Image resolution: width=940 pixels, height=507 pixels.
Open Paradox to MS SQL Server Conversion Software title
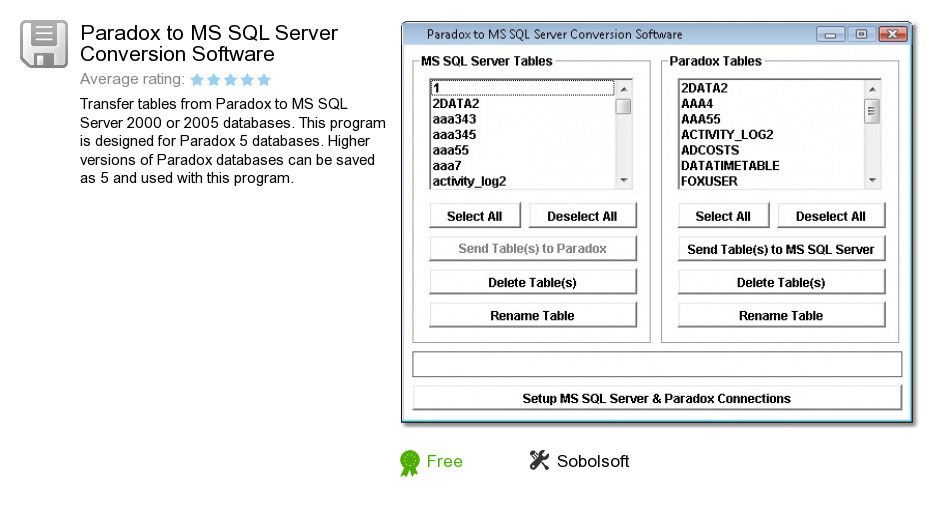209,43
